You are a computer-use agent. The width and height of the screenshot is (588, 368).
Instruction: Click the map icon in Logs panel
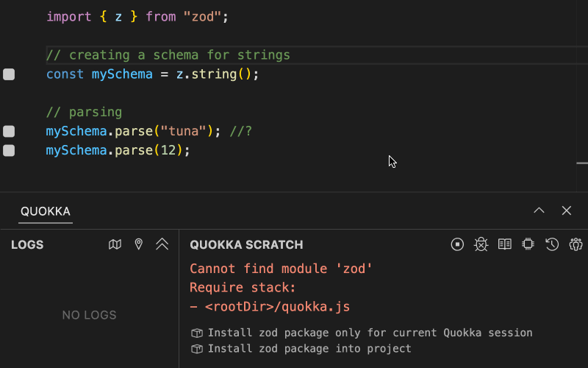pyautogui.click(x=115, y=244)
